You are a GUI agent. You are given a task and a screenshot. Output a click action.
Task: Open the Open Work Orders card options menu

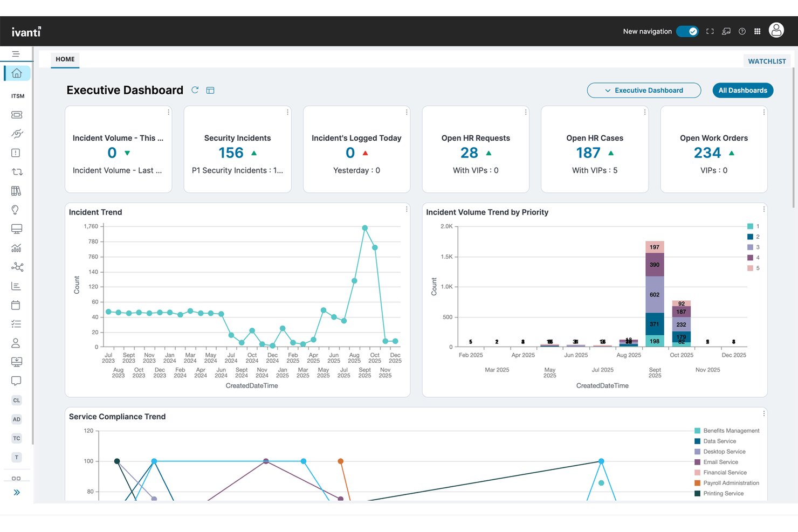tap(764, 112)
